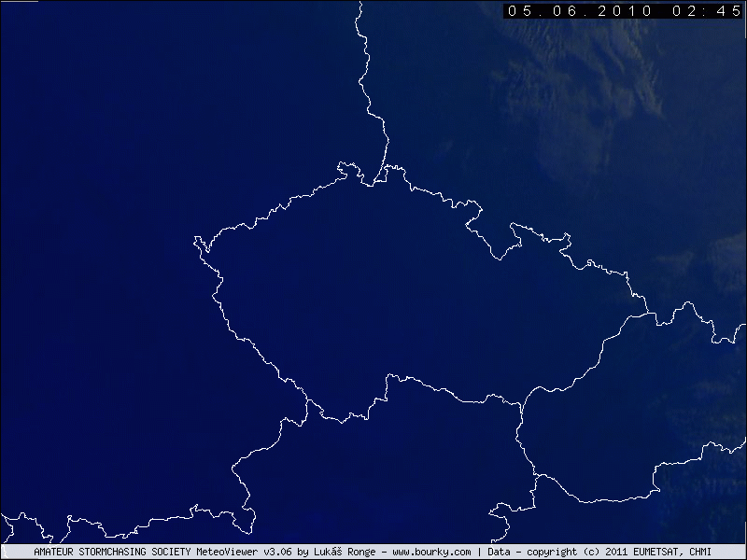
Task: Click the date 05.06.2010 in the timestamp
Action: (580, 11)
